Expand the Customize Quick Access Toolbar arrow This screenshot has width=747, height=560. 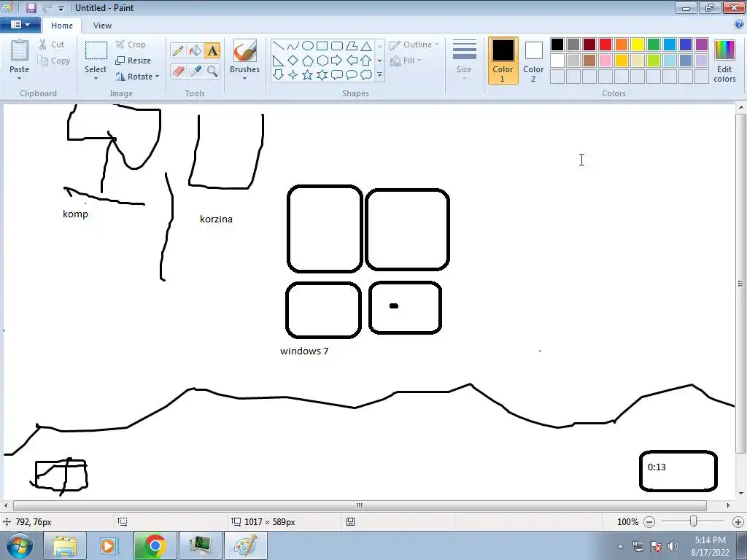[x=61, y=8]
